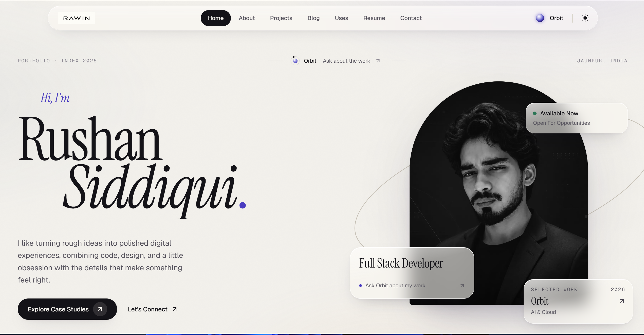644x335 pixels.
Task: Open the About page
Action: tap(247, 18)
